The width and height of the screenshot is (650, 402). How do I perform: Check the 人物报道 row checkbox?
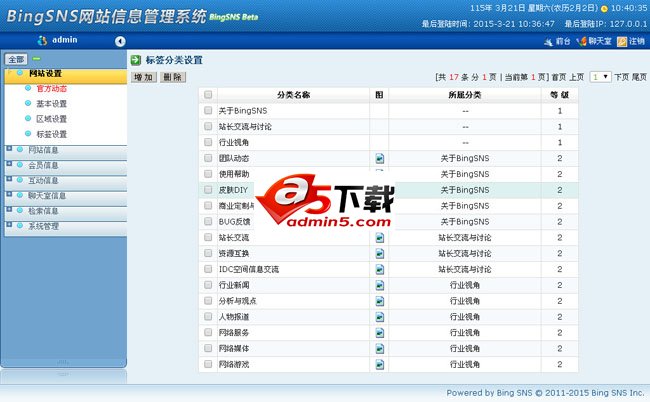208,317
